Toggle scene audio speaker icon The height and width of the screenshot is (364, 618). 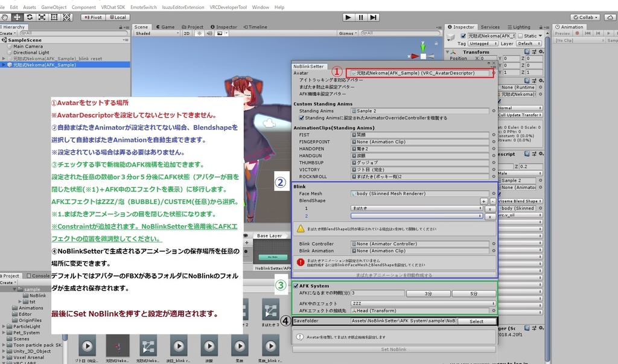click(209, 34)
